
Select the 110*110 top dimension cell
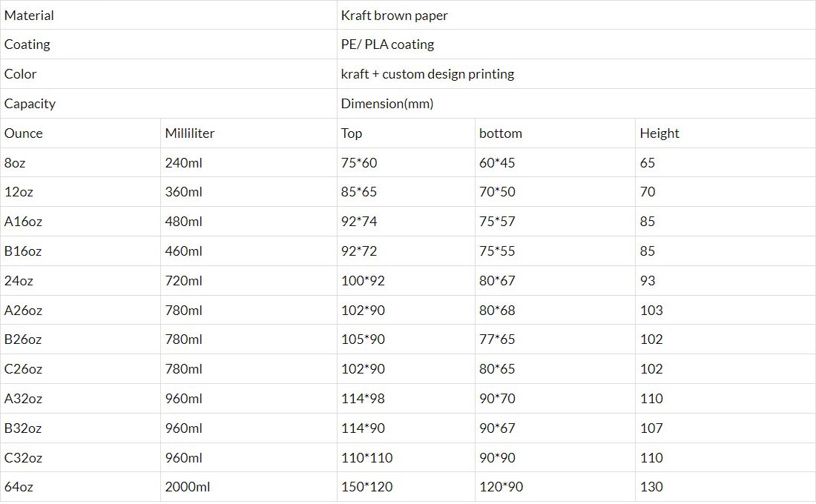[x=366, y=458]
